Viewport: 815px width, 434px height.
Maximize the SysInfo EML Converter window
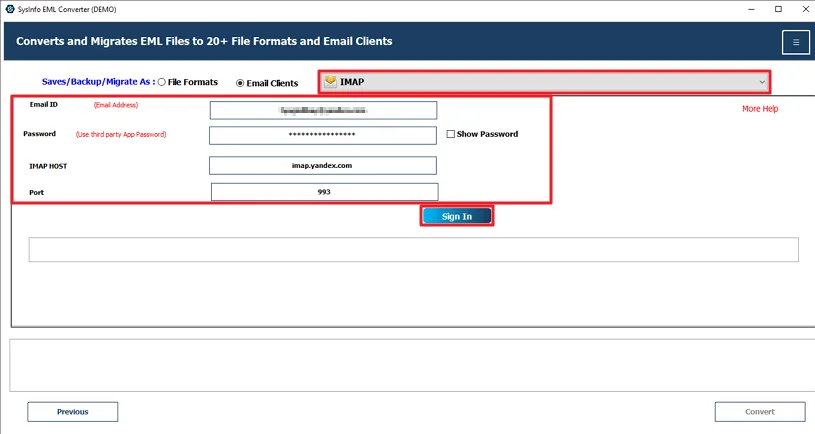[778, 9]
